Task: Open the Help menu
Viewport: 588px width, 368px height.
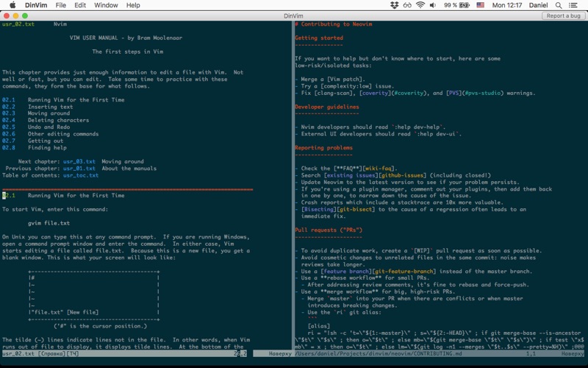Action: tap(132, 5)
